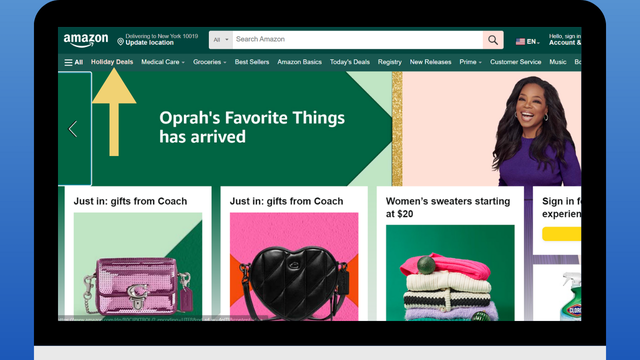This screenshot has height=360, width=640.
Task: Go to Amazon Basics
Action: pos(300,62)
